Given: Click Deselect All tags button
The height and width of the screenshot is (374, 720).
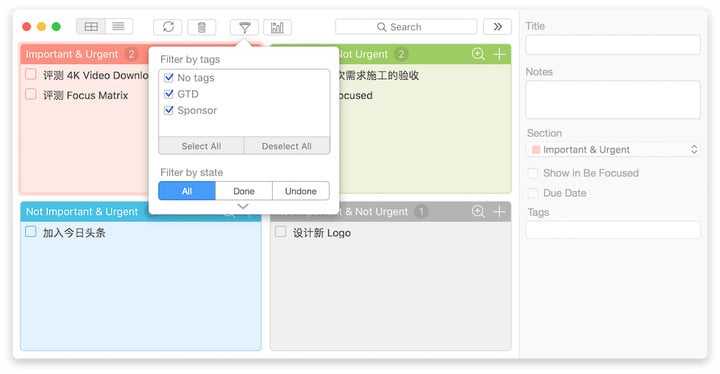Looking at the screenshot, I should (287, 146).
